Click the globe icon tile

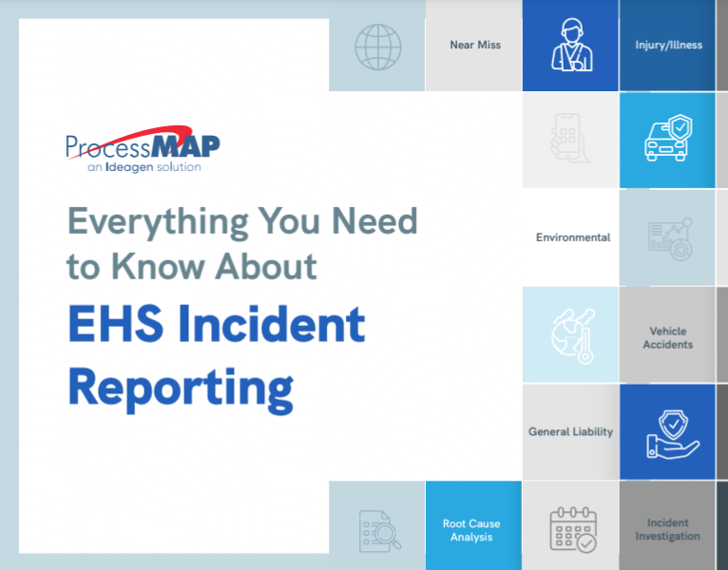[377, 46]
